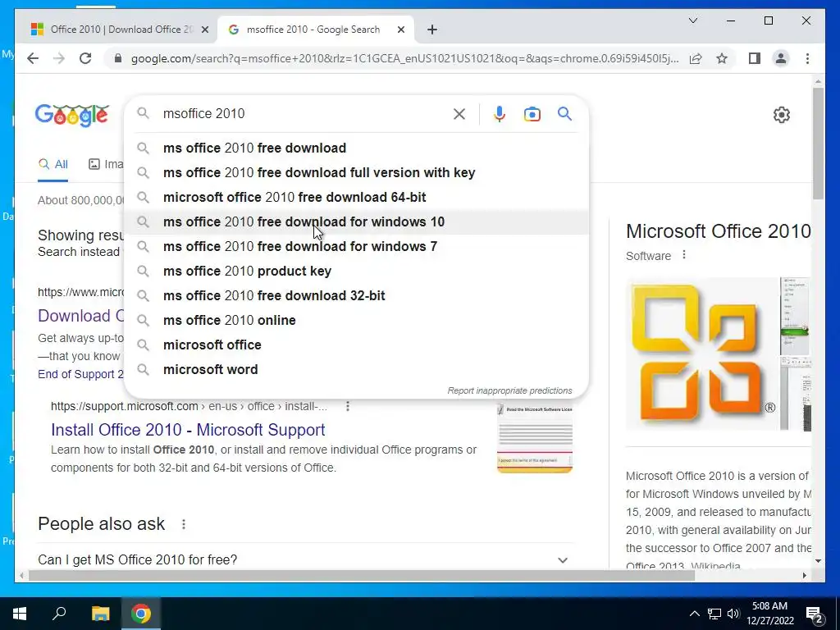This screenshot has width=840, height=630.
Task: Launch File Explorer from taskbar
Action: point(100,614)
